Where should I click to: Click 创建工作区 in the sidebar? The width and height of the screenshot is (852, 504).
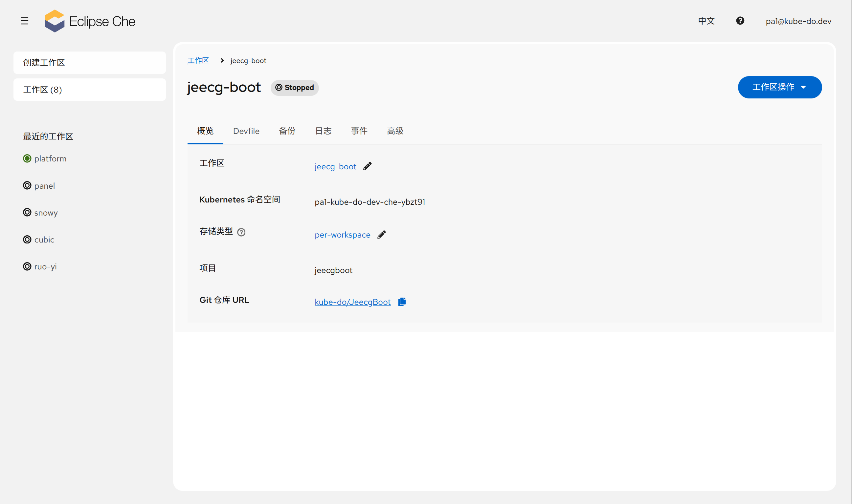point(90,63)
